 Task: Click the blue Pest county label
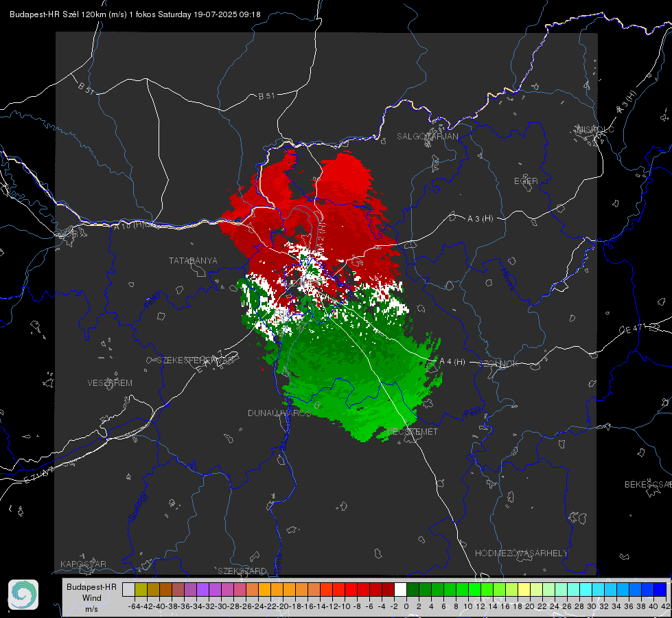coord(472,414)
